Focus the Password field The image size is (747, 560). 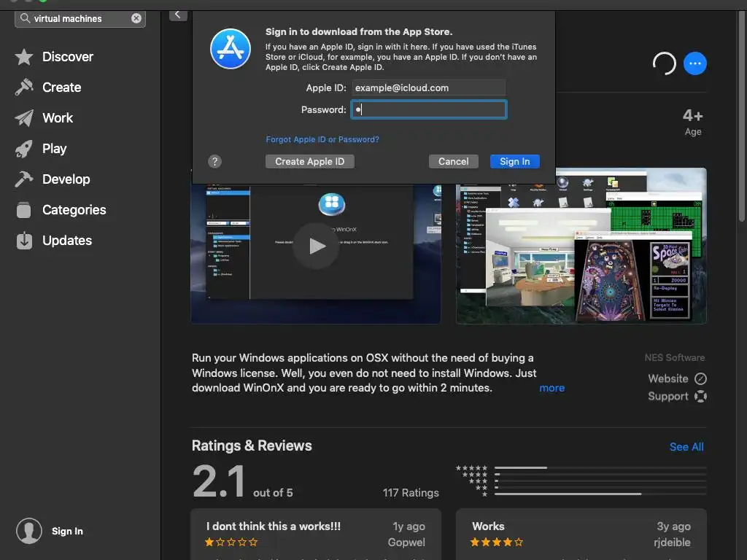(x=429, y=109)
